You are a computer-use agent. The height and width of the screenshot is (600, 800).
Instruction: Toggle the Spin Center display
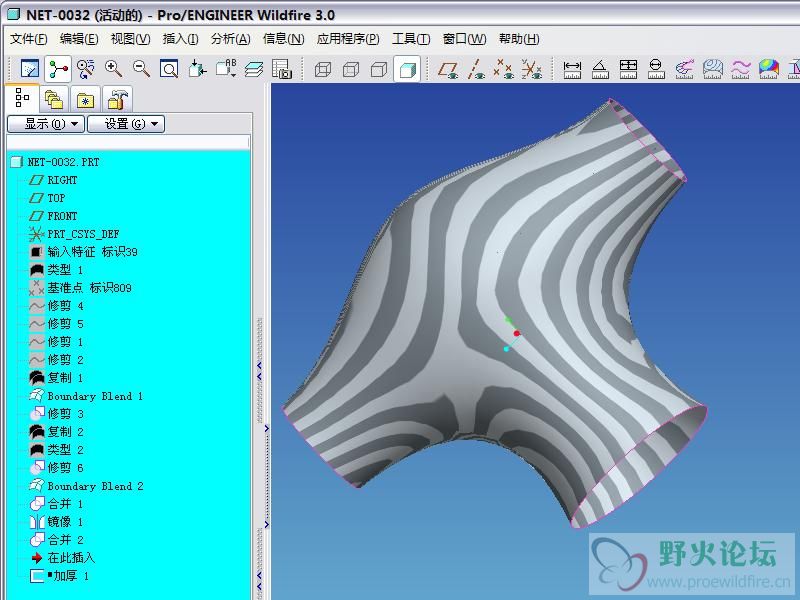(58, 68)
